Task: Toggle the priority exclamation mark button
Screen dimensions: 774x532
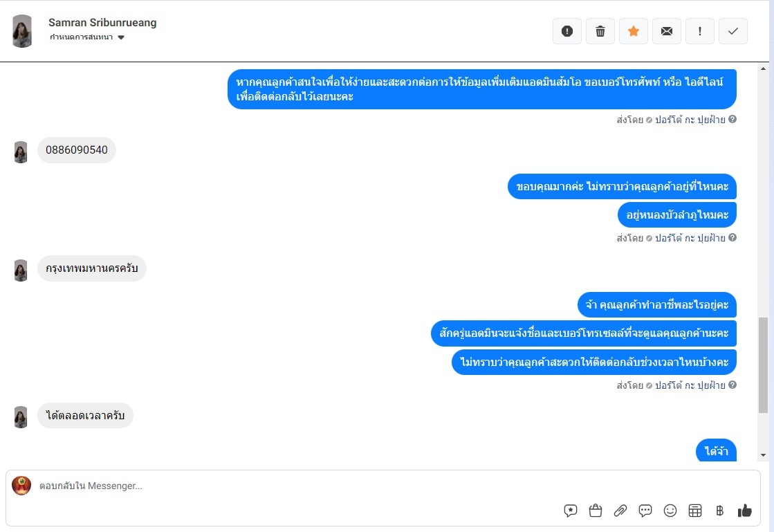Action: 700,31
